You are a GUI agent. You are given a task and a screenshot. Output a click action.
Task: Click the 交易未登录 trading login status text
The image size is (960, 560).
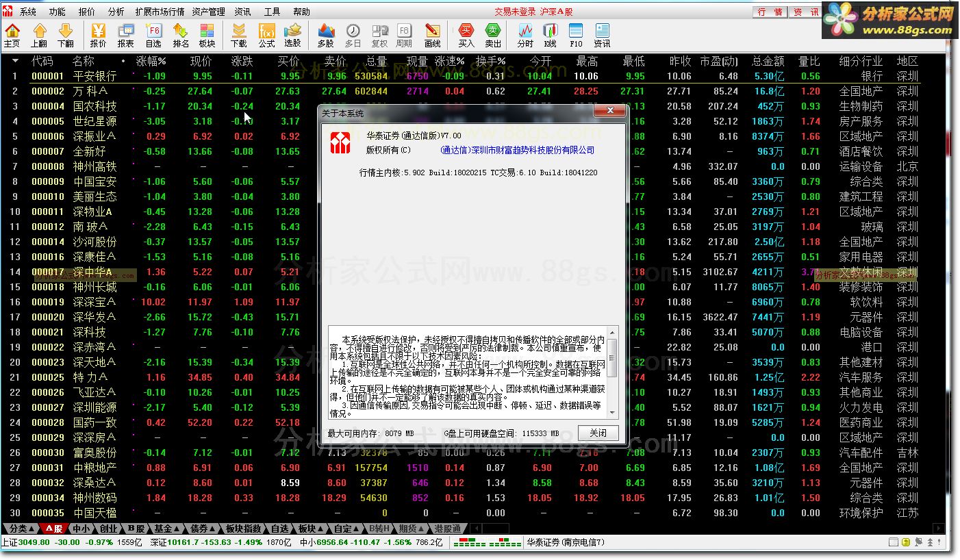[x=516, y=12]
